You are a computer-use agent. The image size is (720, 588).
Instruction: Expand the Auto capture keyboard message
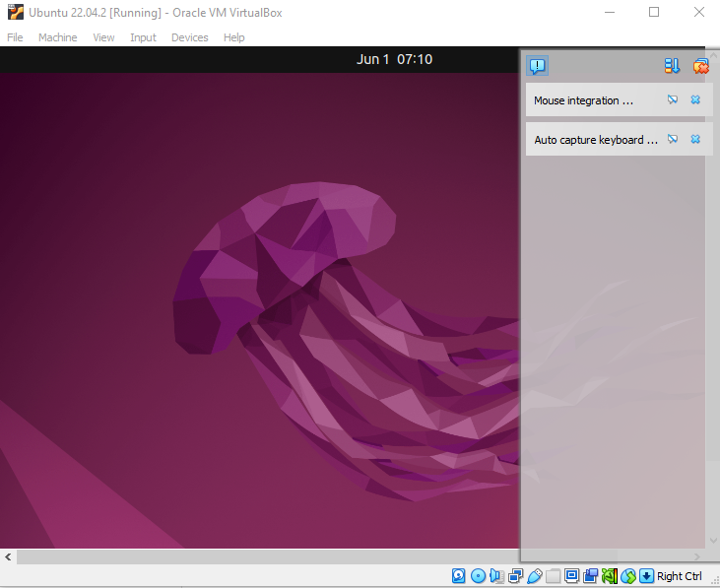click(x=596, y=140)
